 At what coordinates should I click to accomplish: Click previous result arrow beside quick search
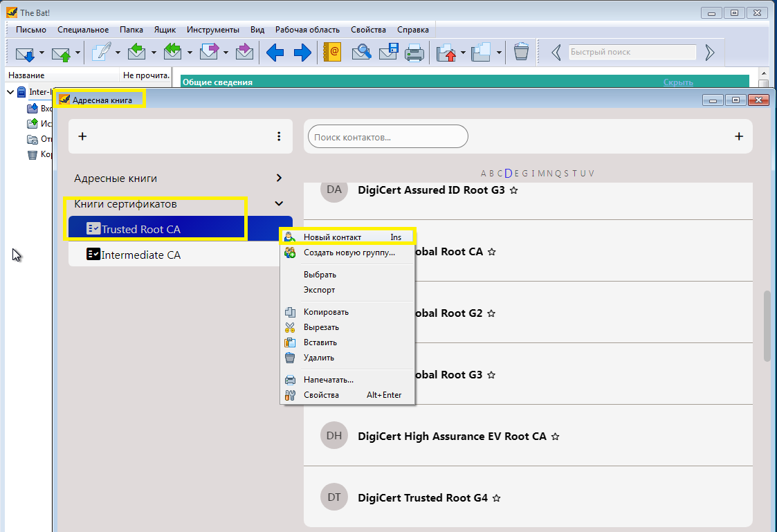click(x=556, y=52)
